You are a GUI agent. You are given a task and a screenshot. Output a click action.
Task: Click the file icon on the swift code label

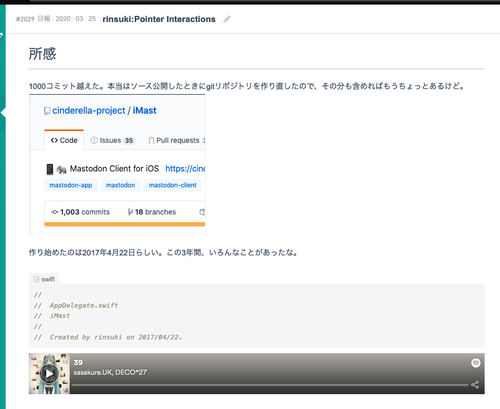36,279
